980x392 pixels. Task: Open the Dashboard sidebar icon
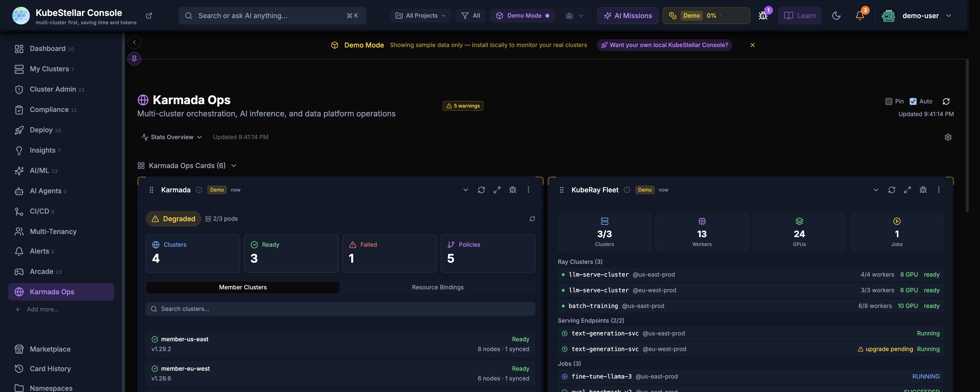[19, 48]
